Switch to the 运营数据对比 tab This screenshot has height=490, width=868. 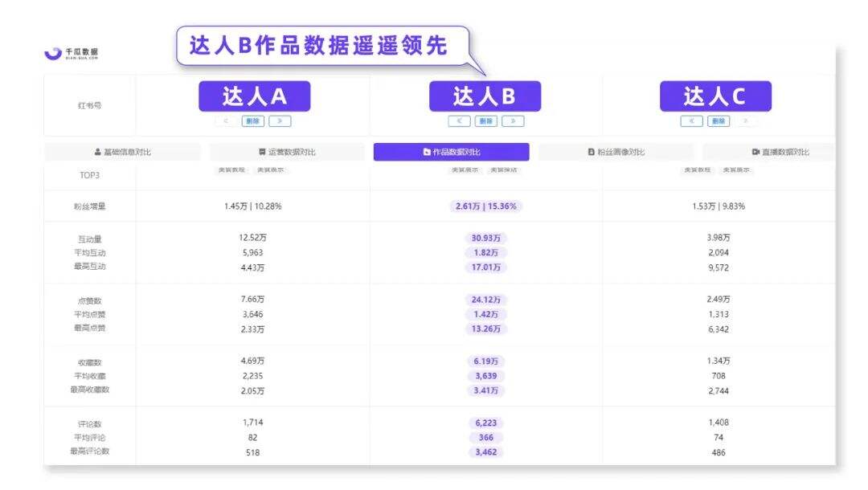click(x=287, y=152)
